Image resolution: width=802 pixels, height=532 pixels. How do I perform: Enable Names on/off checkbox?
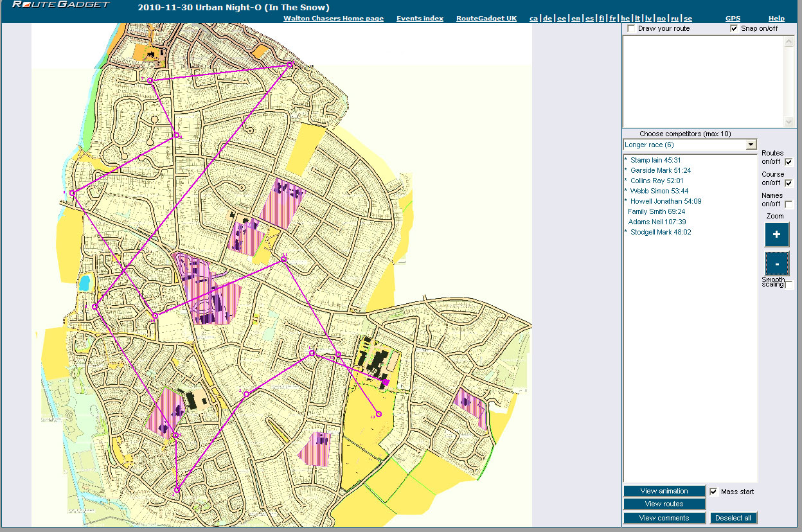click(x=789, y=204)
